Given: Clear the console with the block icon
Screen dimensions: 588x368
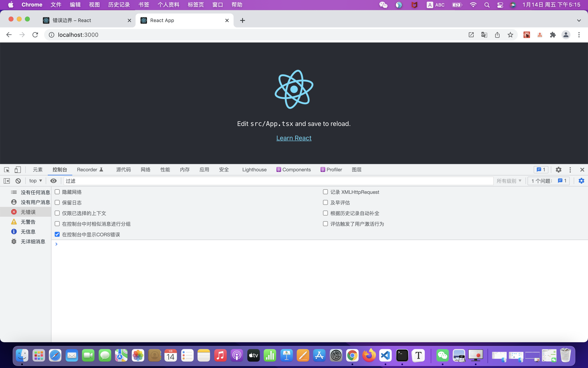Looking at the screenshot, I should (x=18, y=181).
